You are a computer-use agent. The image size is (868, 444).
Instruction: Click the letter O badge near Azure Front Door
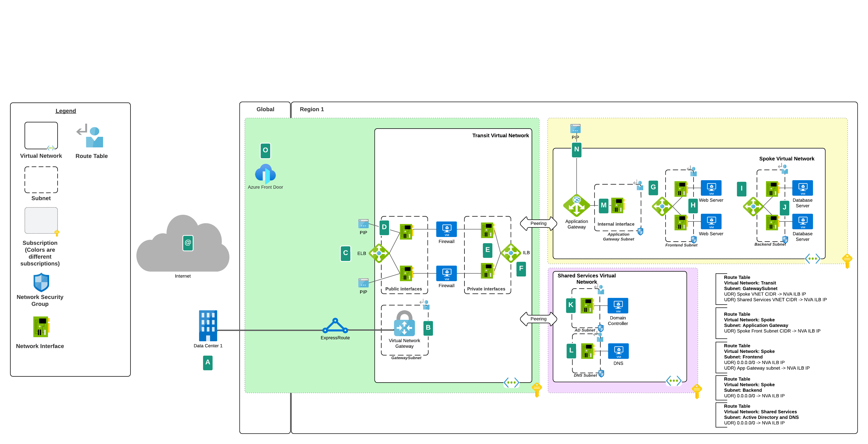[265, 151]
